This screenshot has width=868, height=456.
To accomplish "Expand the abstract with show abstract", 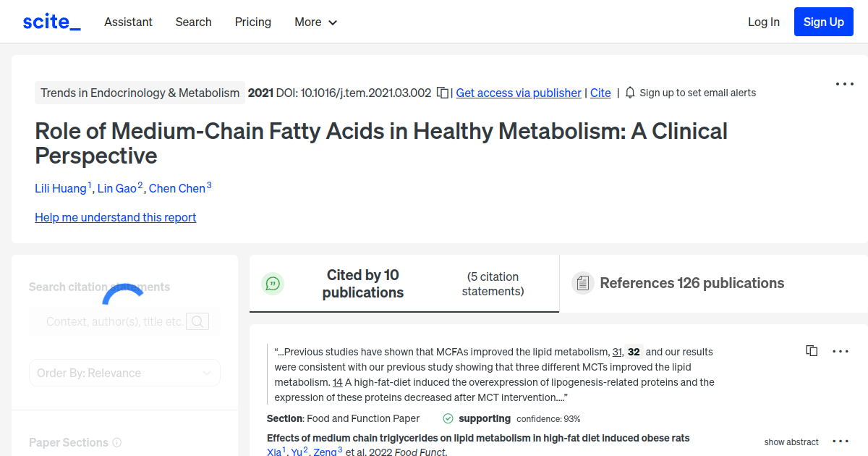I will [x=791, y=442].
